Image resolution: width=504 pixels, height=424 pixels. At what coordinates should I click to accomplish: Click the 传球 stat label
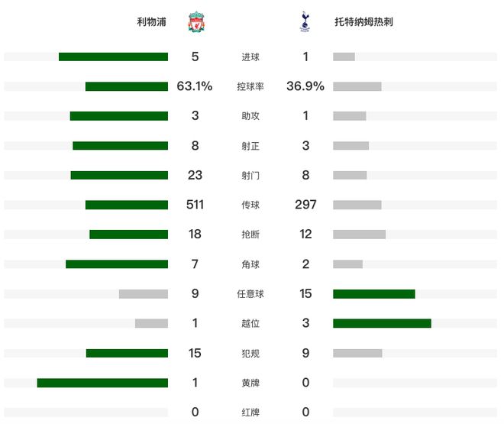pyautogui.click(x=250, y=205)
